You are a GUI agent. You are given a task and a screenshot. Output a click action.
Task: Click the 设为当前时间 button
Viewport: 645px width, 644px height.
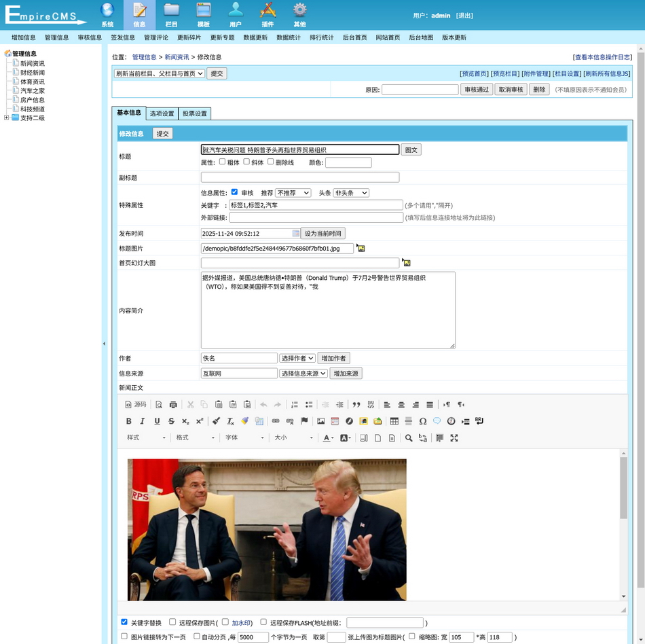(322, 233)
